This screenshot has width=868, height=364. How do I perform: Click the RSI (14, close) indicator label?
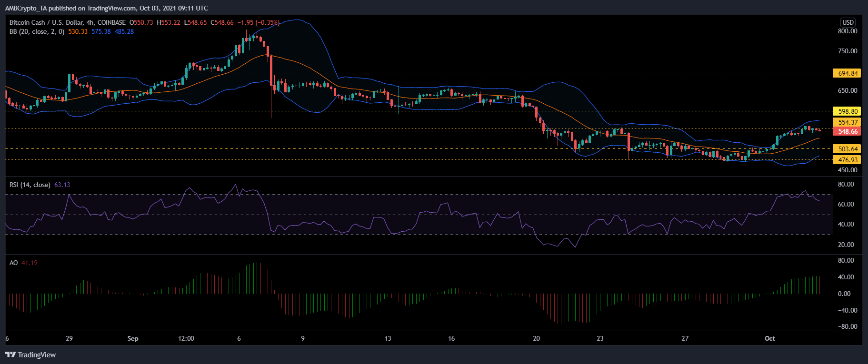(30, 185)
